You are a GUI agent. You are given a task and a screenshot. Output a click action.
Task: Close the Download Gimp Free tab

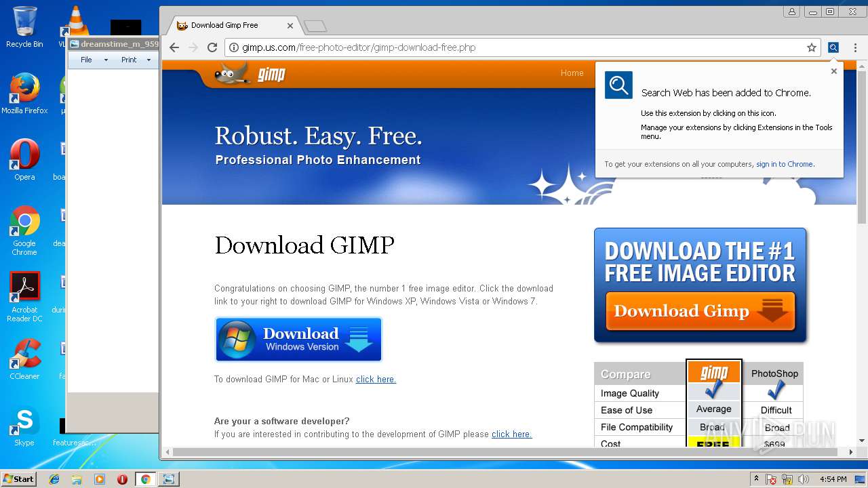(x=290, y=26)
